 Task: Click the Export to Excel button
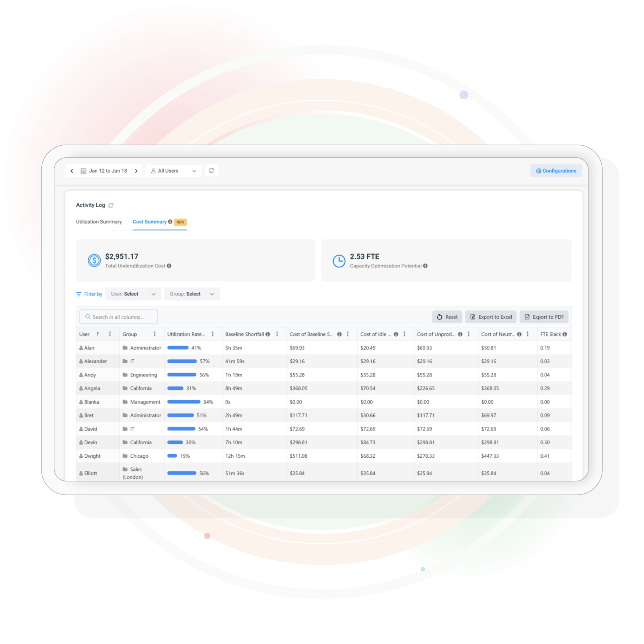tap(491, 317)
